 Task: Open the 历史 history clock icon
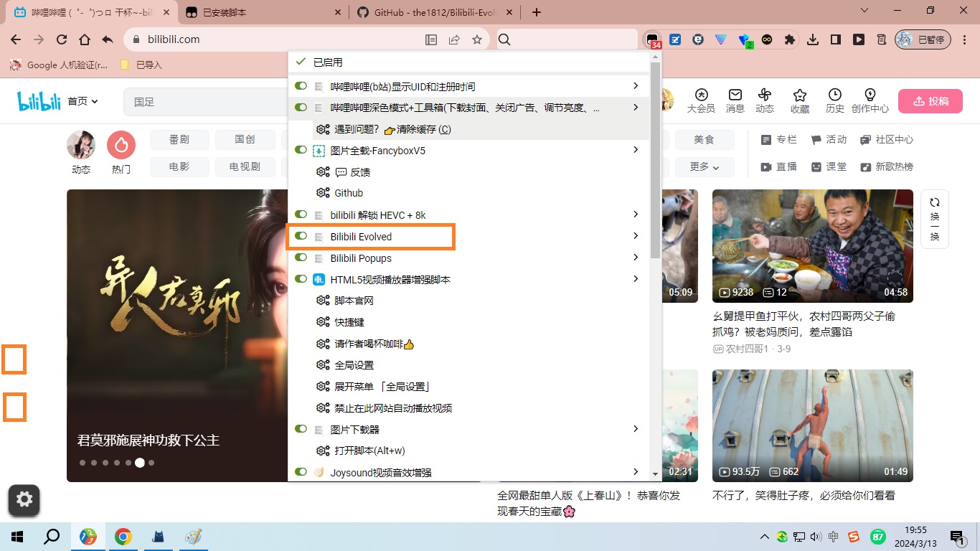click(x=834, y=101)
